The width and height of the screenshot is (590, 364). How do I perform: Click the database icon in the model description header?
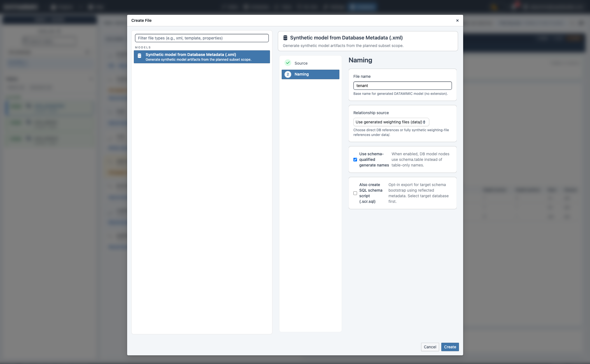pos(285,37)
